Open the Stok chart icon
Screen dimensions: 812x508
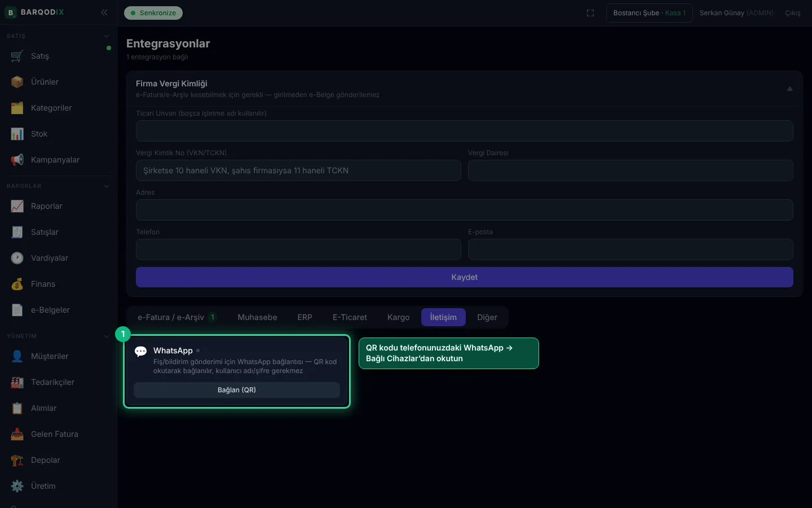tap(17, 134)
